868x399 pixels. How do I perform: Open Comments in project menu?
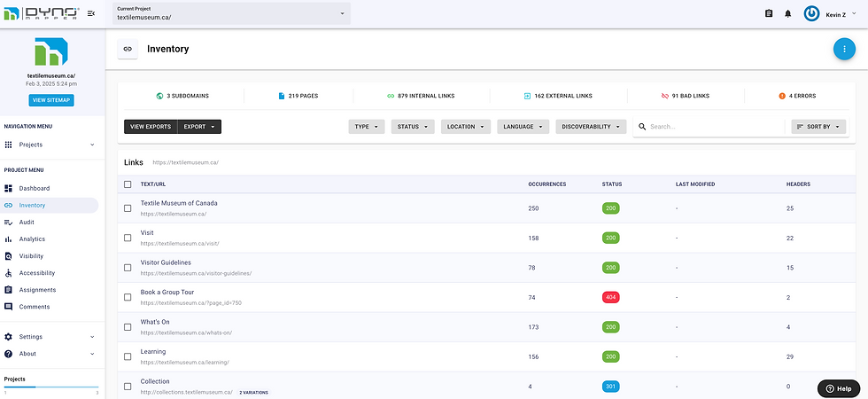click(x=50, y=307)
